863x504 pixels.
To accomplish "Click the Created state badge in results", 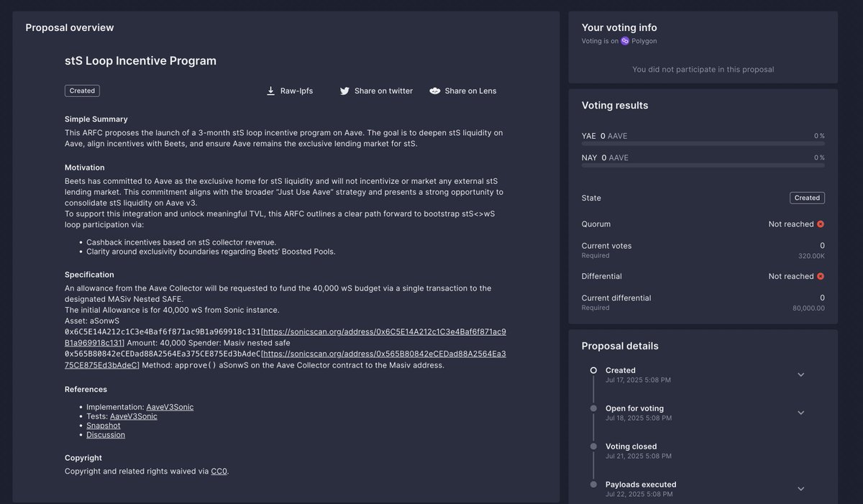I will 807,198.
